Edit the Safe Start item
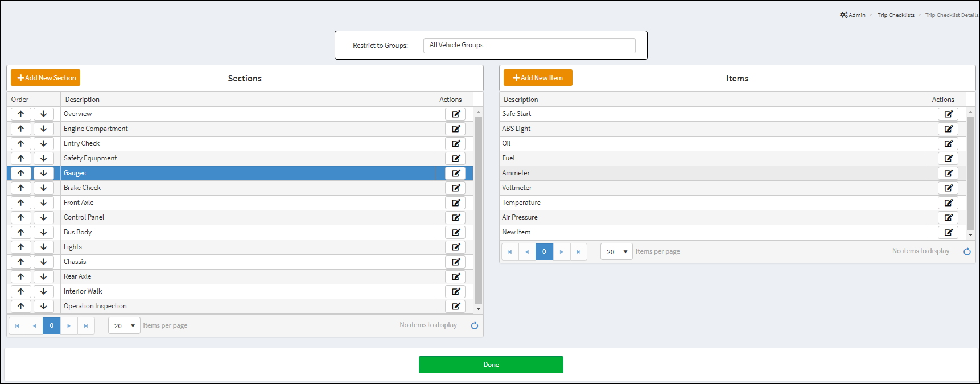Image resolution: width=980 pixels, height=384 pixels. [948, 114]
